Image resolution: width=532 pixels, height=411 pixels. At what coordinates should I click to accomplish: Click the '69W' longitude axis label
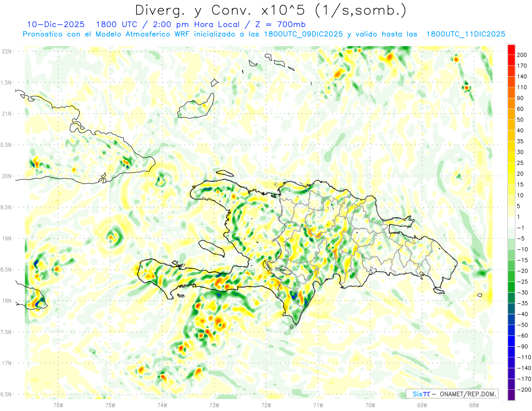[422, 405]
